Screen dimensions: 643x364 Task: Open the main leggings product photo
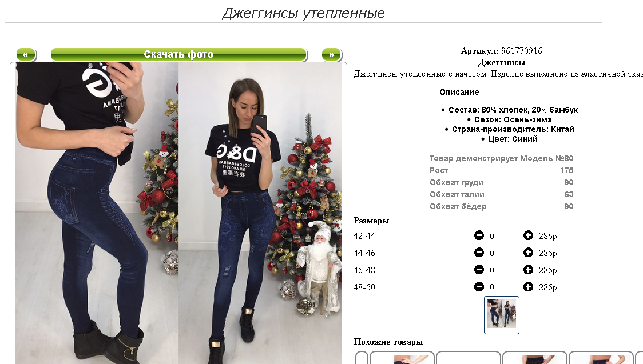point(178,213)
